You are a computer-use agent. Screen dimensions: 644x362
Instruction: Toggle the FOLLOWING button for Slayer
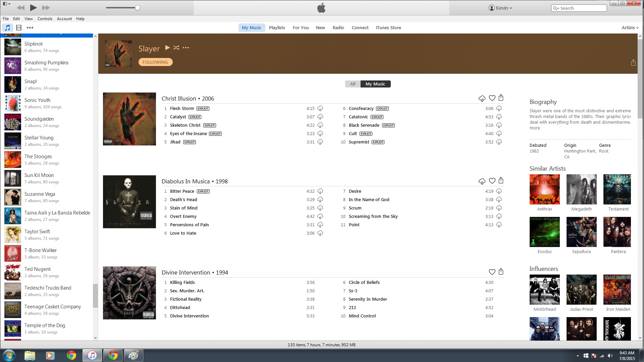coord(155,62)
